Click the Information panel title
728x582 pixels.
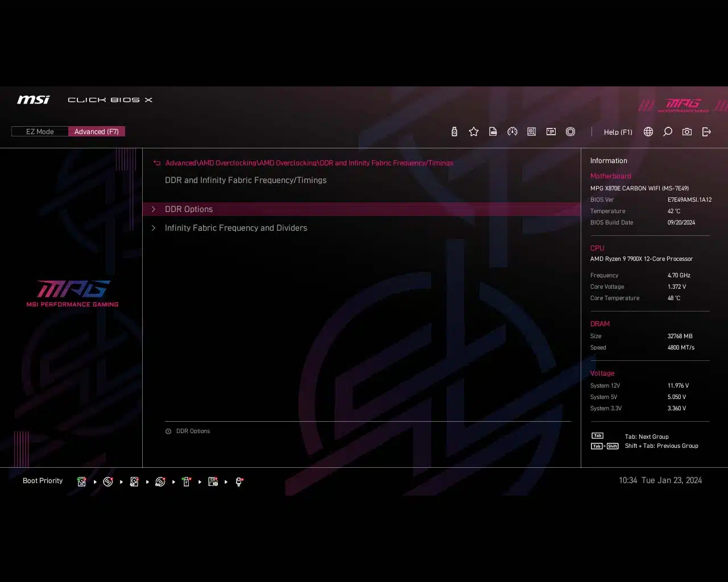point(609,161)
